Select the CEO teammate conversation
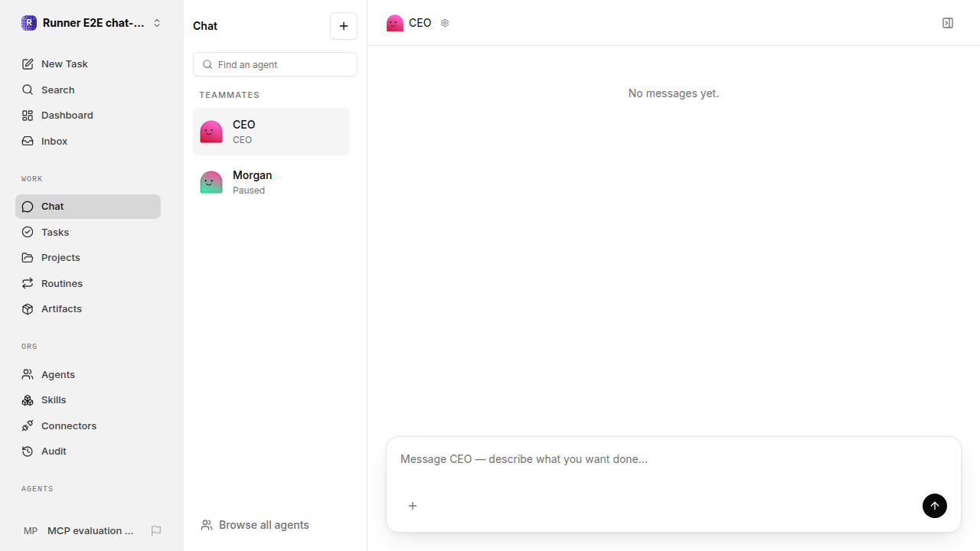Image resolution: width=980 pixels, height=551 pixels. click(x=271, y=132)
